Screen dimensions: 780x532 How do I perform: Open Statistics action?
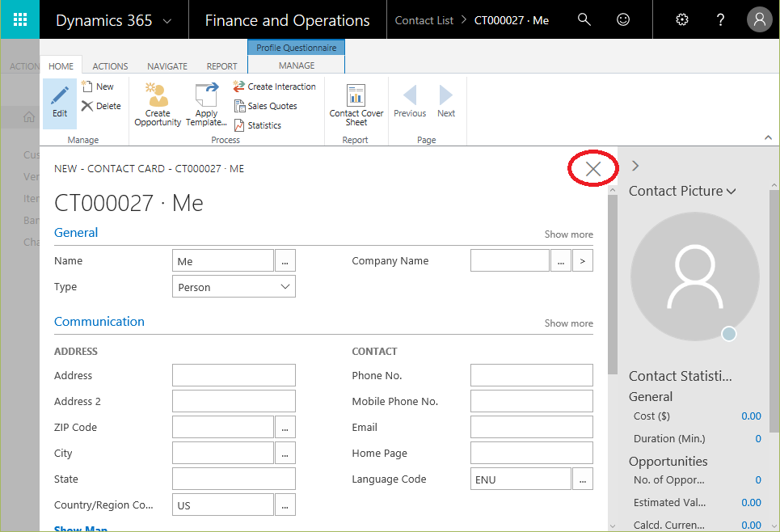[258, 125]
